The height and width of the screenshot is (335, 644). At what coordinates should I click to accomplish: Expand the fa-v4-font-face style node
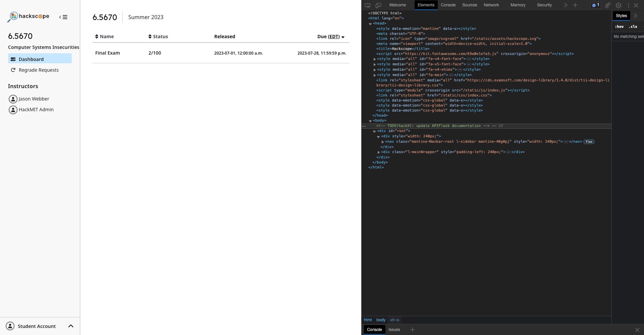[x=375, y=59]
